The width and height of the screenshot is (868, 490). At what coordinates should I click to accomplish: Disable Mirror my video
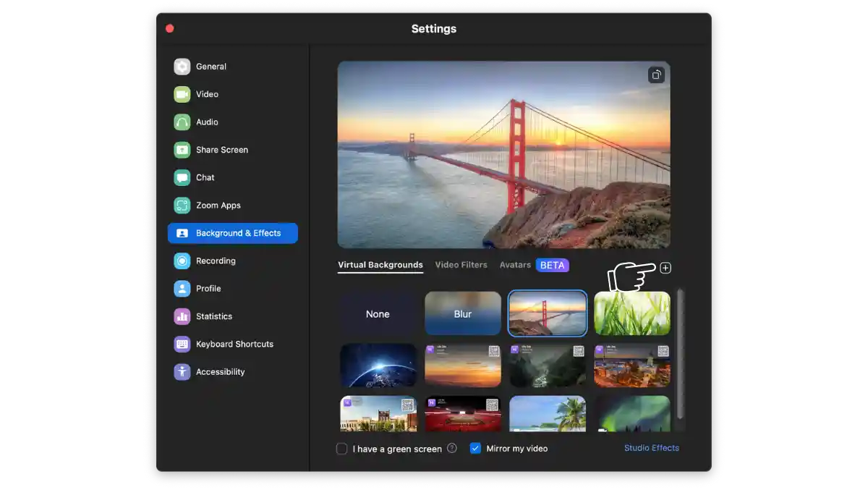(x=475, y=448)
